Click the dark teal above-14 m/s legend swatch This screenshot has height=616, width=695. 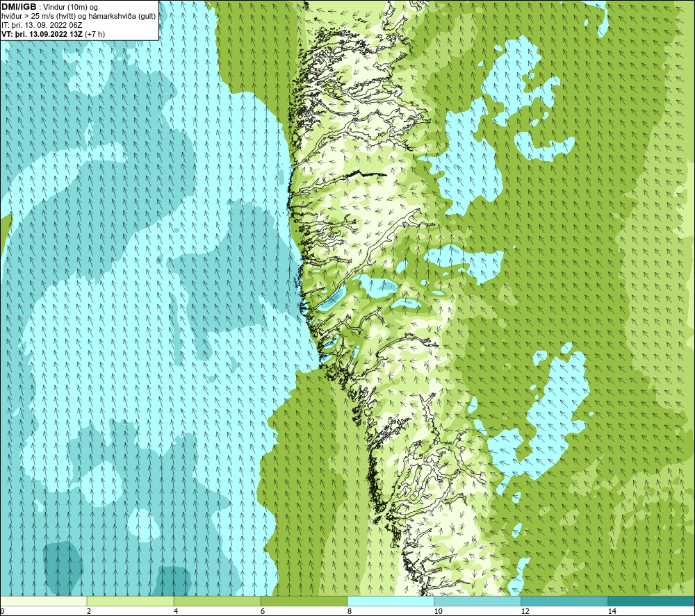[x=652, y=601]
